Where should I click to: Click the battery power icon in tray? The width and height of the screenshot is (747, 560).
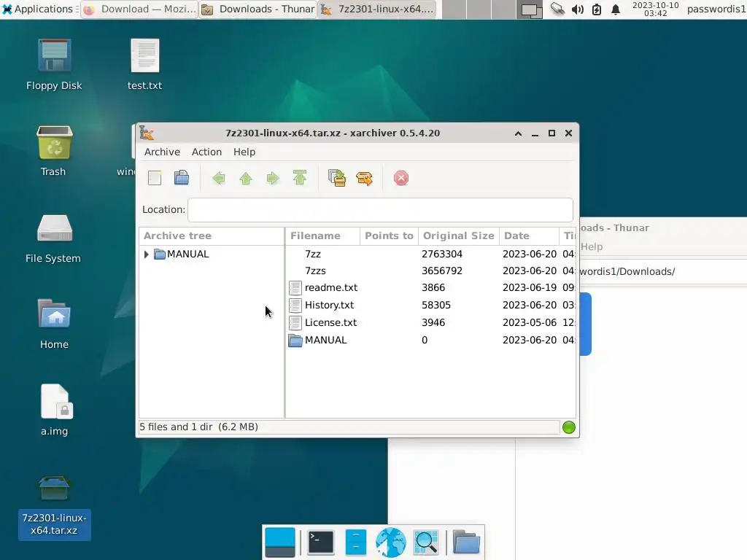[597, 9]
